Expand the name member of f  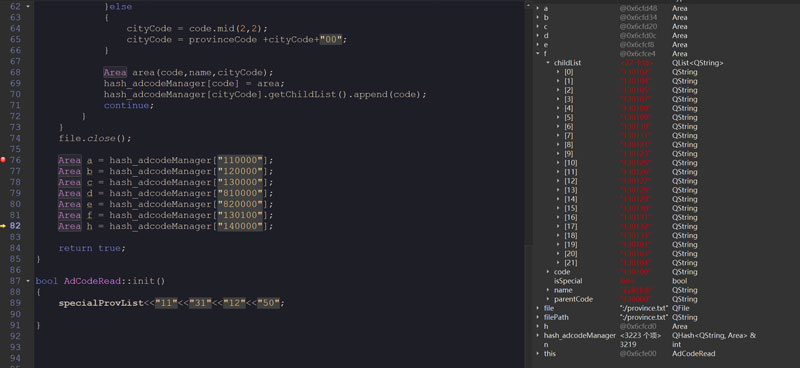(548, 290)
